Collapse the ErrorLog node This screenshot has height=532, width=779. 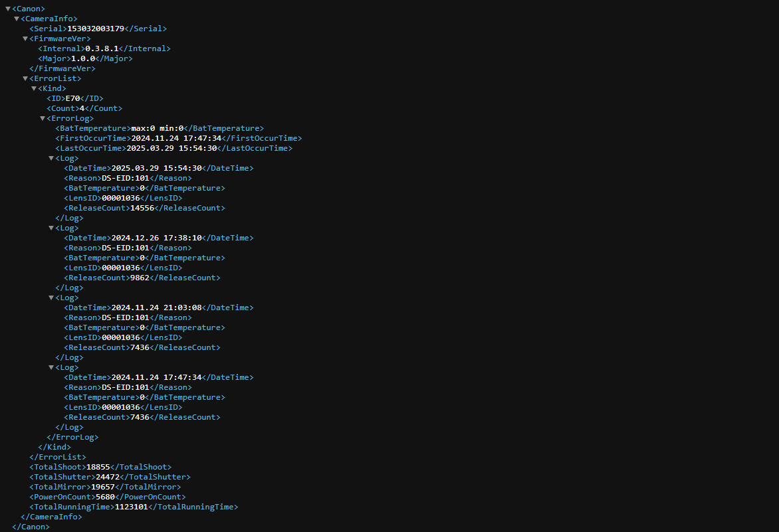coord(43,119)
